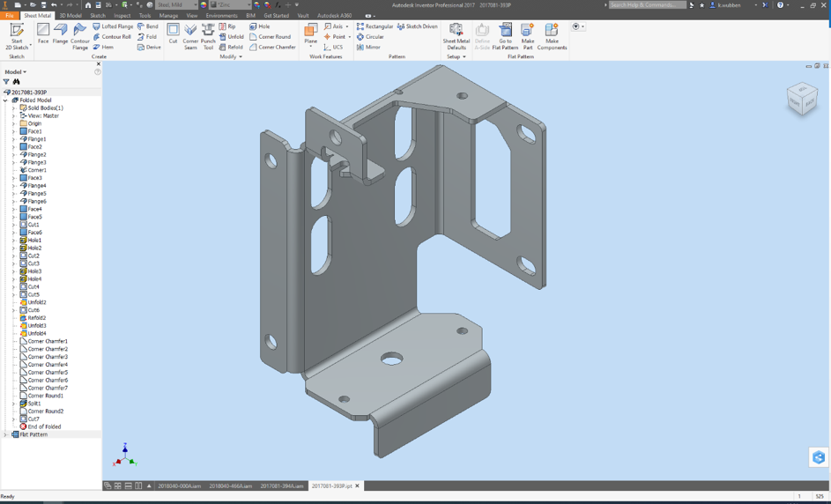Open the Model browser dropdown
Screen dimensions: 831x504
tap(16, 72)
